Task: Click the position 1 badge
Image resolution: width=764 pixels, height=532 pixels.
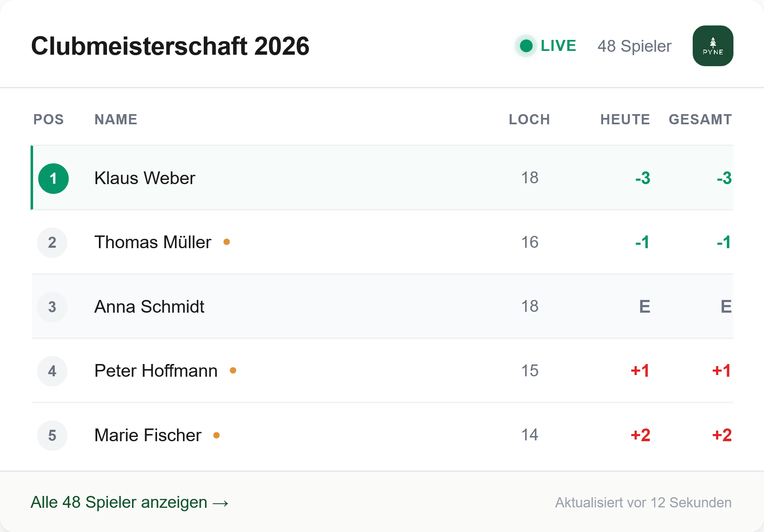Action: point(53,179)
